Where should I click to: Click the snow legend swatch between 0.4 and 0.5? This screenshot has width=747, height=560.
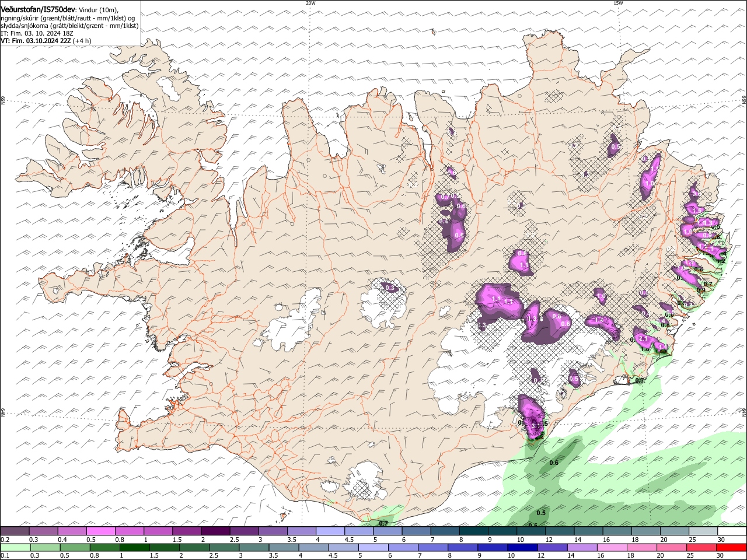click(x=72, y=531)
